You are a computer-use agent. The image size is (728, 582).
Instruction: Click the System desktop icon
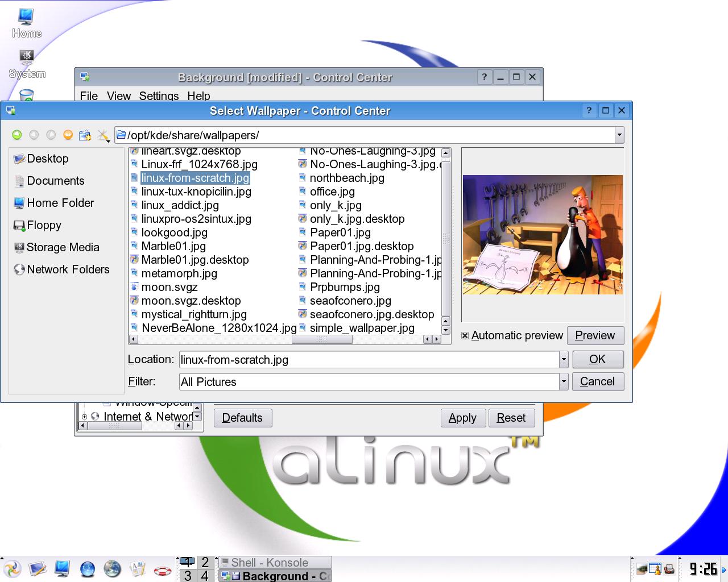[x=27, y=64]
